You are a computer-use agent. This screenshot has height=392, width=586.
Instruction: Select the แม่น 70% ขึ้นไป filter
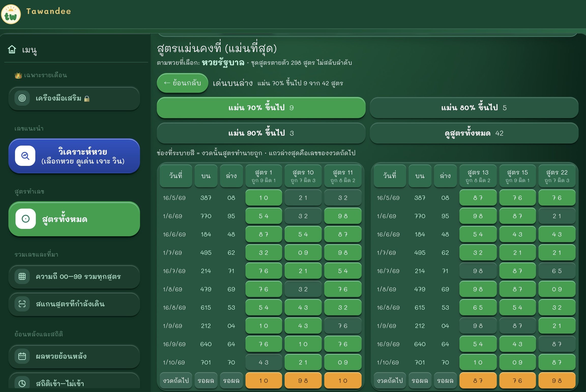coord(261,108)
